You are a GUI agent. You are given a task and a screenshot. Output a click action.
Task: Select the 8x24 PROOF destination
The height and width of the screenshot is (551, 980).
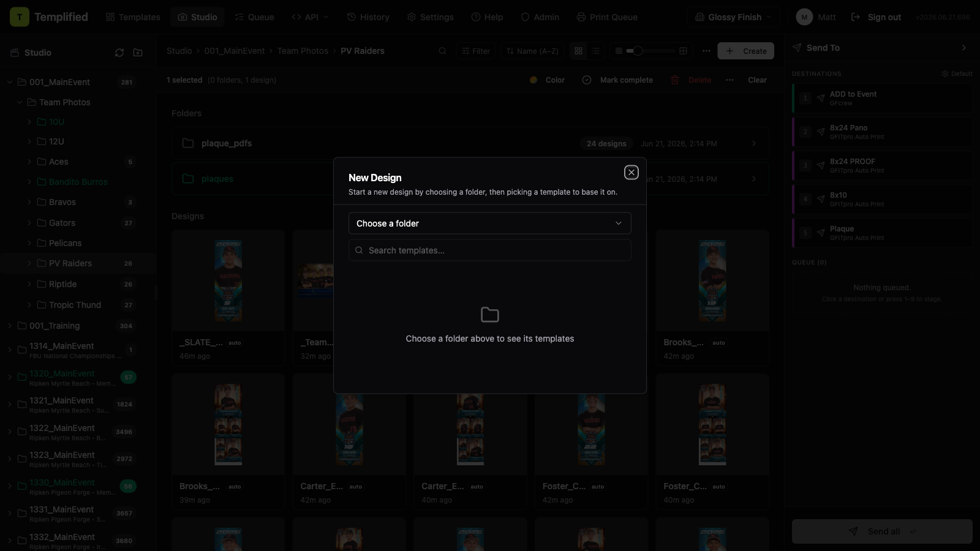[882, 165]
